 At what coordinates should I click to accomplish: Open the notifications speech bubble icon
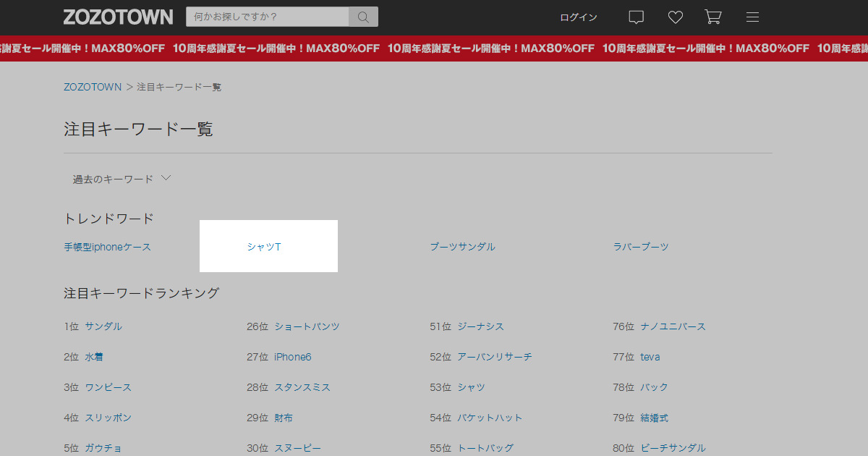pyautogui.click(x=636, y=17)
